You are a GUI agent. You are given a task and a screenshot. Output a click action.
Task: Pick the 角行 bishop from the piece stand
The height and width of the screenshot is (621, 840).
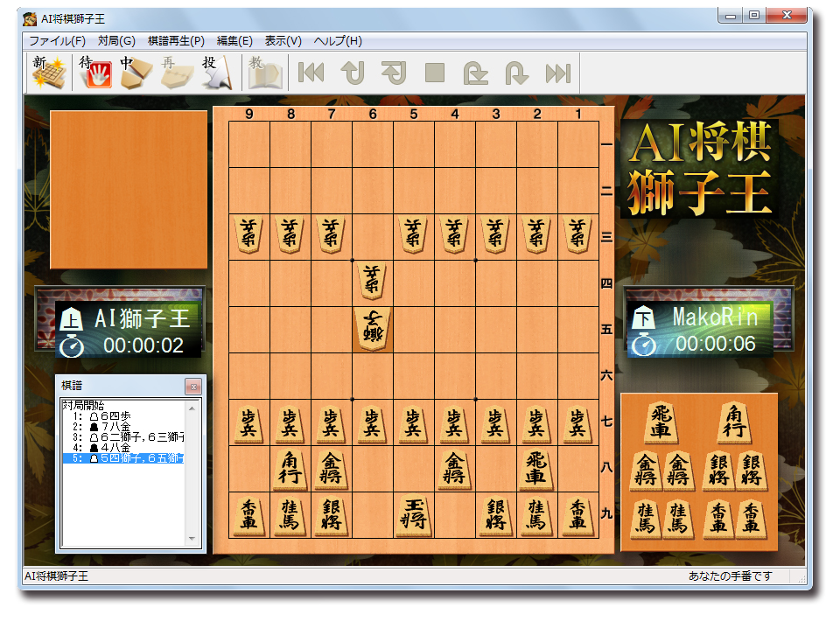tap(734, 423)
